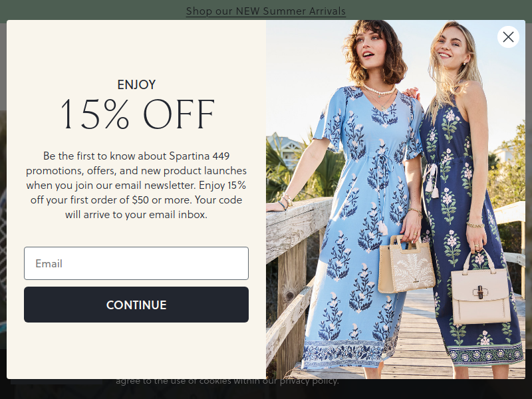
Task: Click the gold bracelet on the railing
Action: (x=287, y=199)
